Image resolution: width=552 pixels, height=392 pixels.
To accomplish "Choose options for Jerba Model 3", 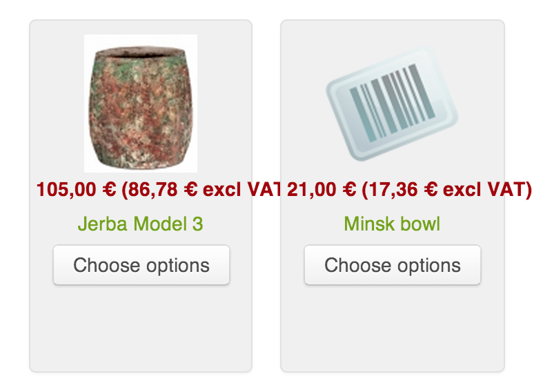I will tap(141, 265).
